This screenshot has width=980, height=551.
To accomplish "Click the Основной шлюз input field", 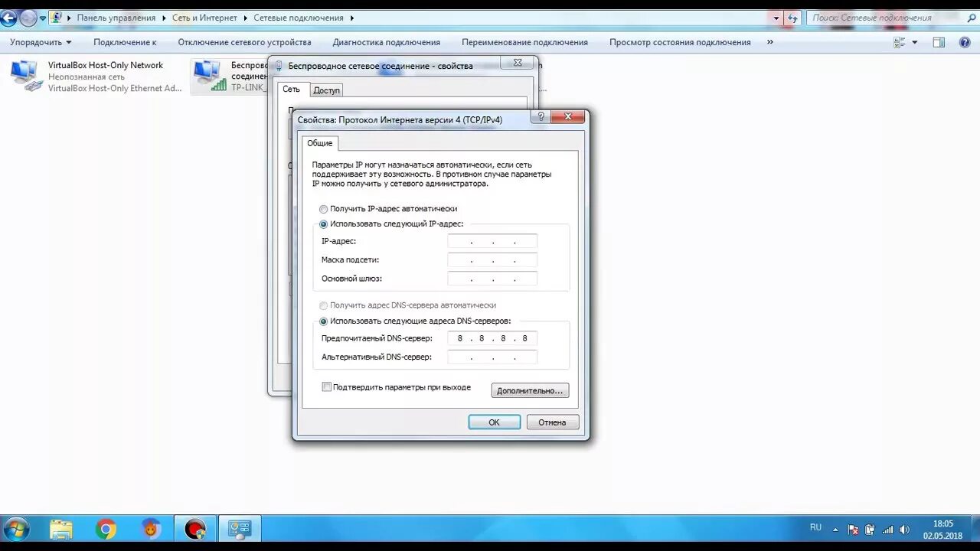I will point(492,279).
